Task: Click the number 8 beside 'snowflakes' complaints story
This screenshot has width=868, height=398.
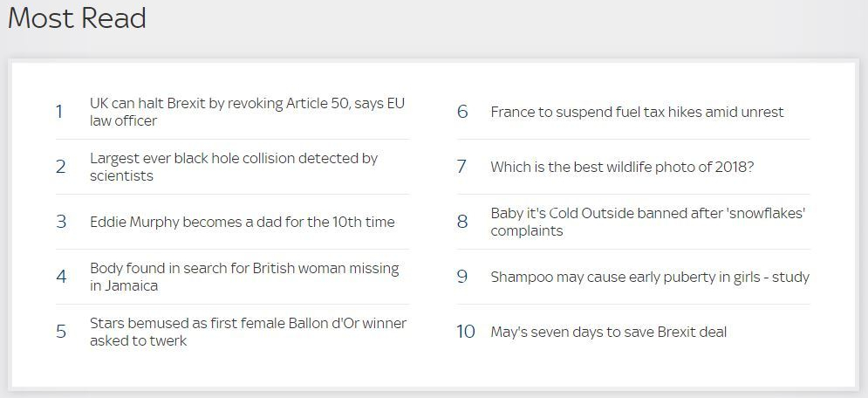Action: [462, 222]
